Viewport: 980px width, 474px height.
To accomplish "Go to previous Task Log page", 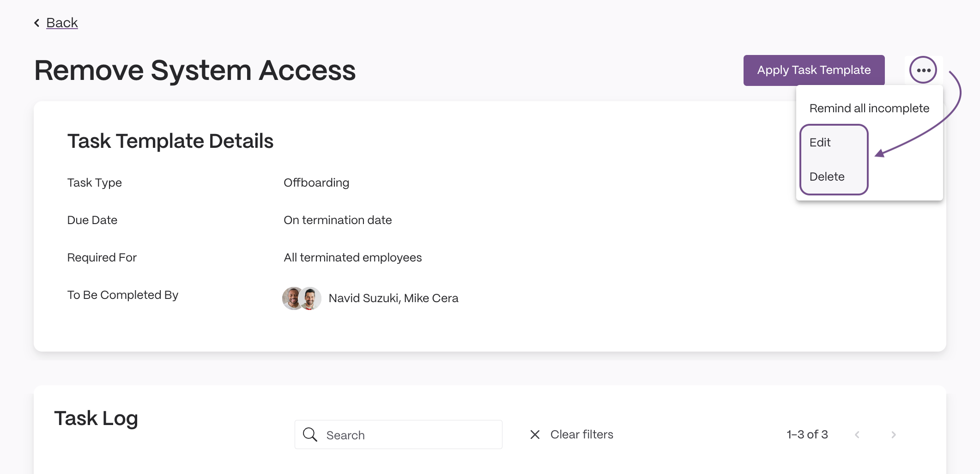I will click(857, 434).
